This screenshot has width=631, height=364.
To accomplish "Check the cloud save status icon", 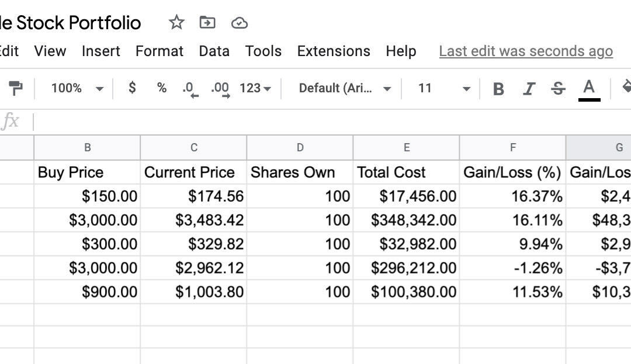I will pyautogui.click(x=240, y=23).
